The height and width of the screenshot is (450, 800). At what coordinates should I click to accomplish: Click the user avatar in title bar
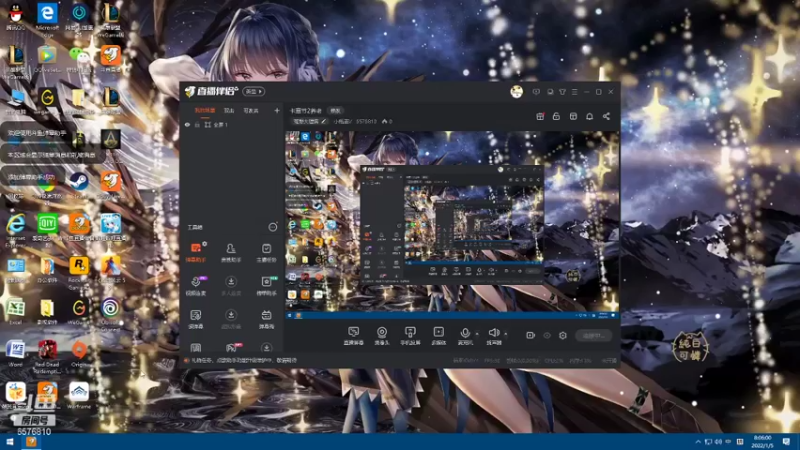(517, 92)
